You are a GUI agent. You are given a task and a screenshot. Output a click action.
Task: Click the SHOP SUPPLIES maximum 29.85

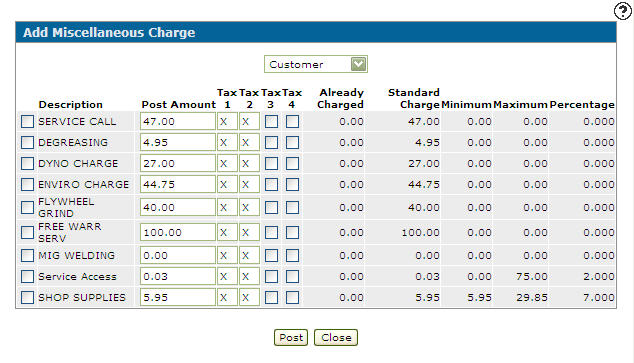[x=532, y=298]
